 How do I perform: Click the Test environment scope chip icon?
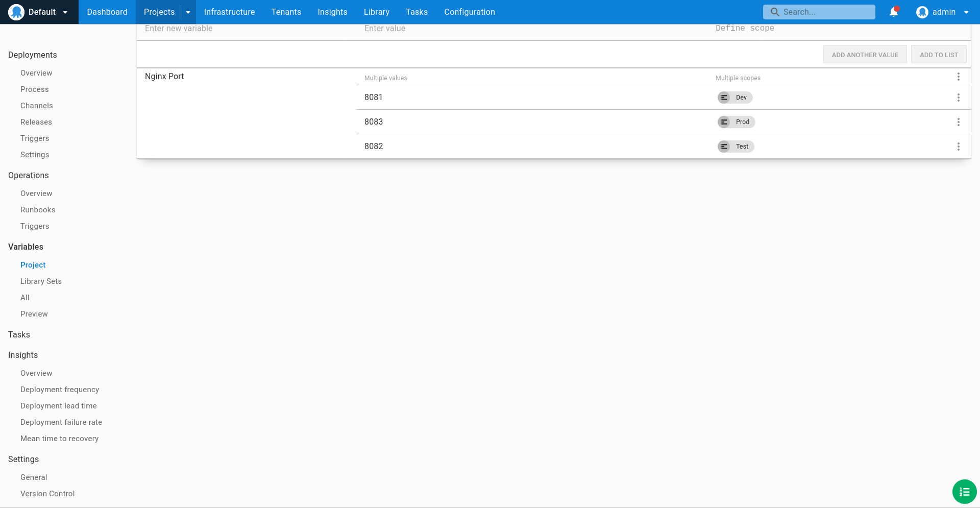click(x=724, y=147)
